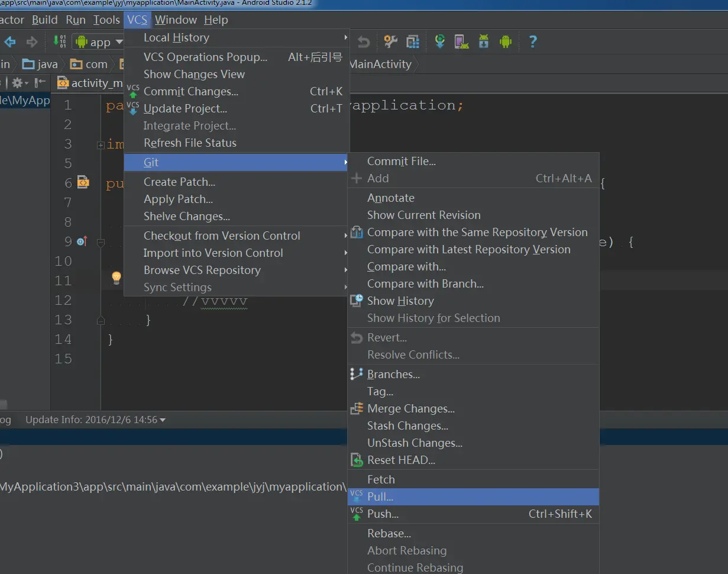Open the project panel gear settings dropdown
728x574 pixels.
[x=20, y=83]
